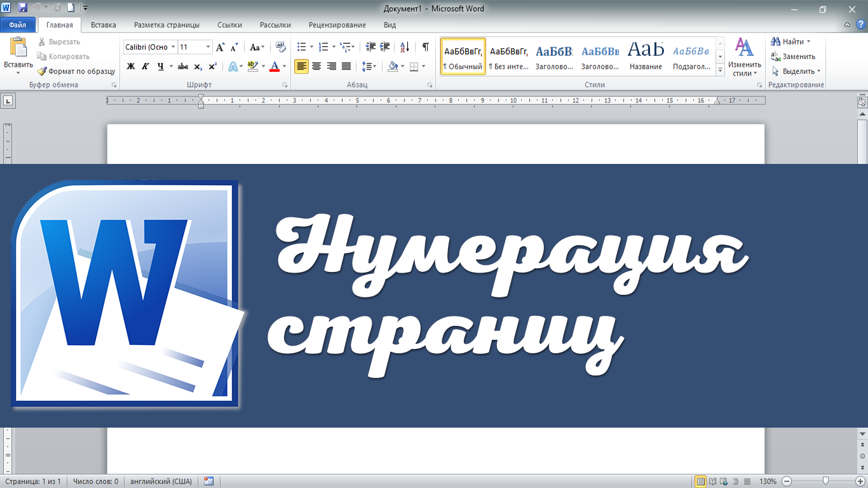Apply the Обычный style
The width and height of the screenshot is (868, 488).
pos(463,57)
